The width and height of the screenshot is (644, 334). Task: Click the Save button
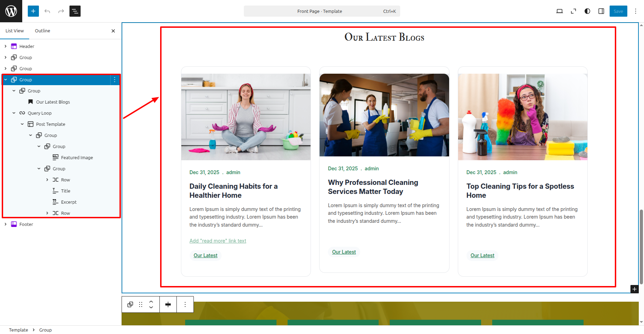[x=618, y=11]
